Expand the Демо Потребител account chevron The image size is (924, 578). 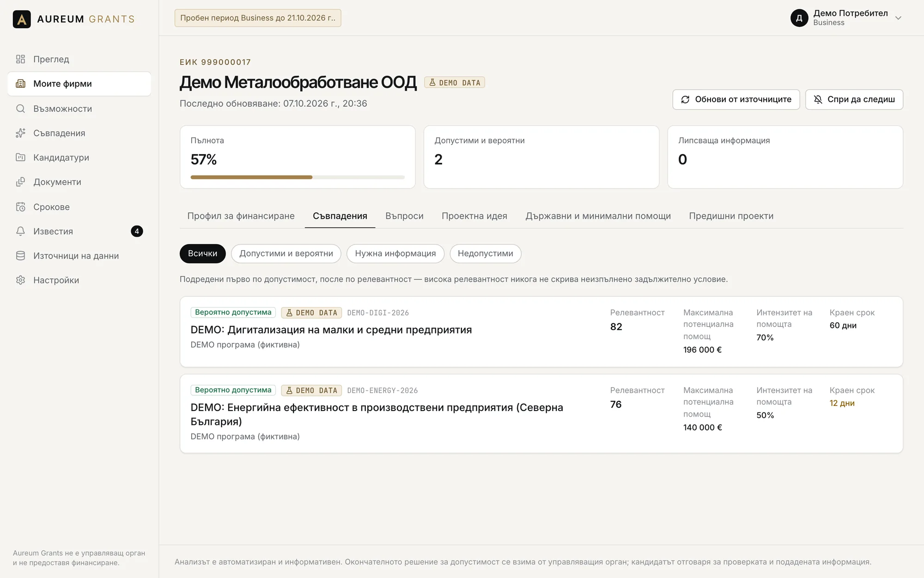pyautogui.click(x=898, y=18)
